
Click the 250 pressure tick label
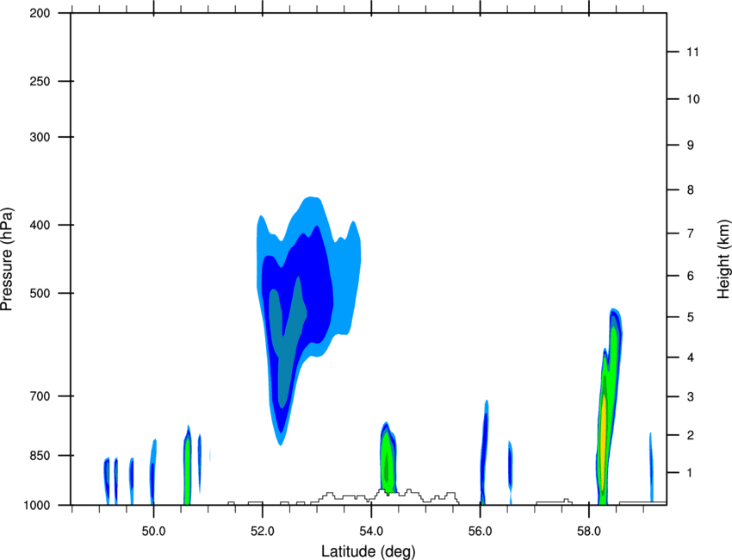point(40,81)
